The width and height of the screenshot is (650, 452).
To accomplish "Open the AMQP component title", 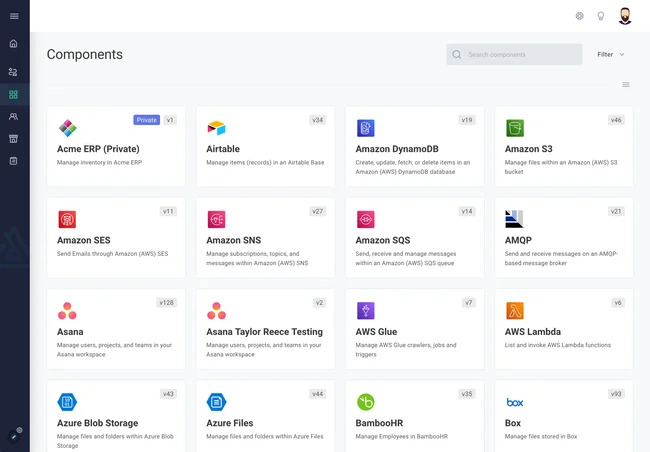I will tap(518, 240).
